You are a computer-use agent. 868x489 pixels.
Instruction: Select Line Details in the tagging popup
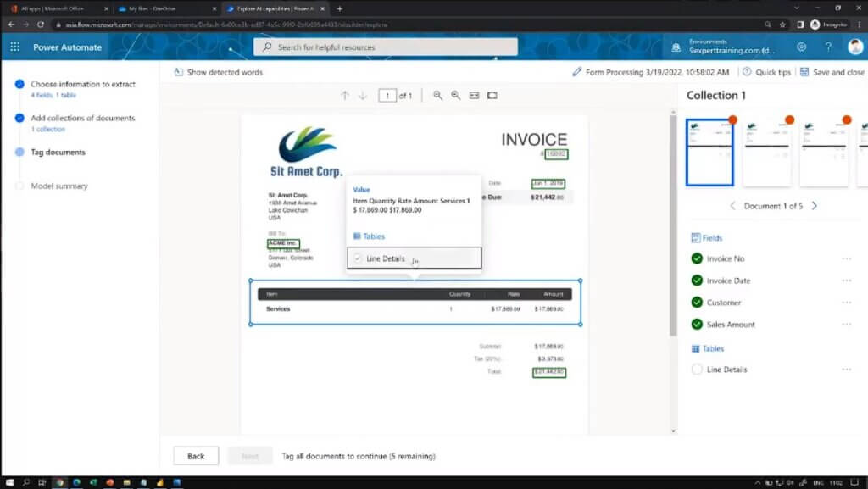point(414,258)
